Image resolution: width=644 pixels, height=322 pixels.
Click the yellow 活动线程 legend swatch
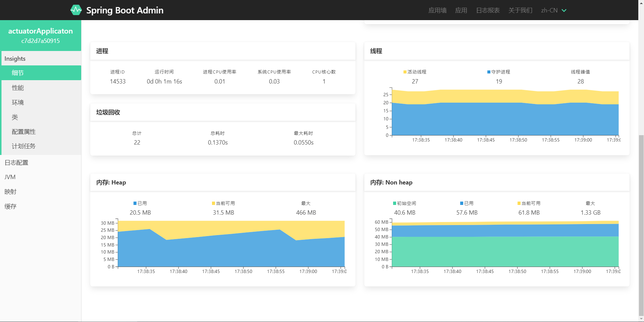[405, 72]
